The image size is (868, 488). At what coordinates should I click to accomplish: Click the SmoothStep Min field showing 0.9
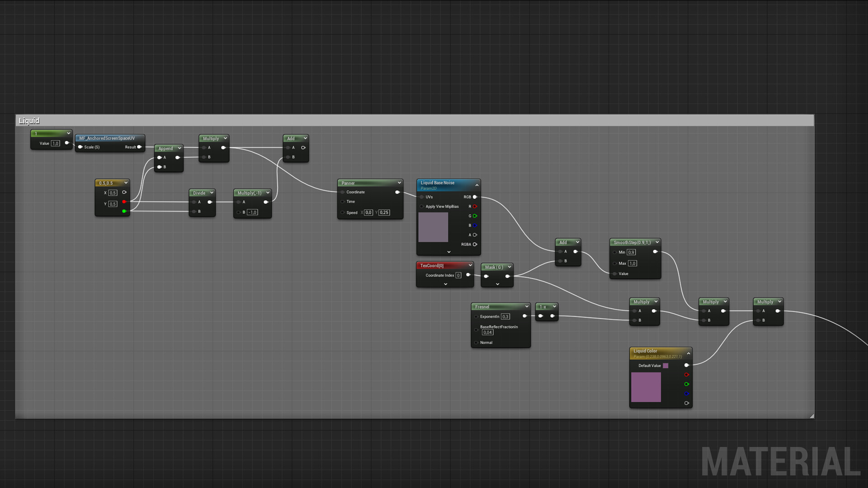[x=631, y=252]
